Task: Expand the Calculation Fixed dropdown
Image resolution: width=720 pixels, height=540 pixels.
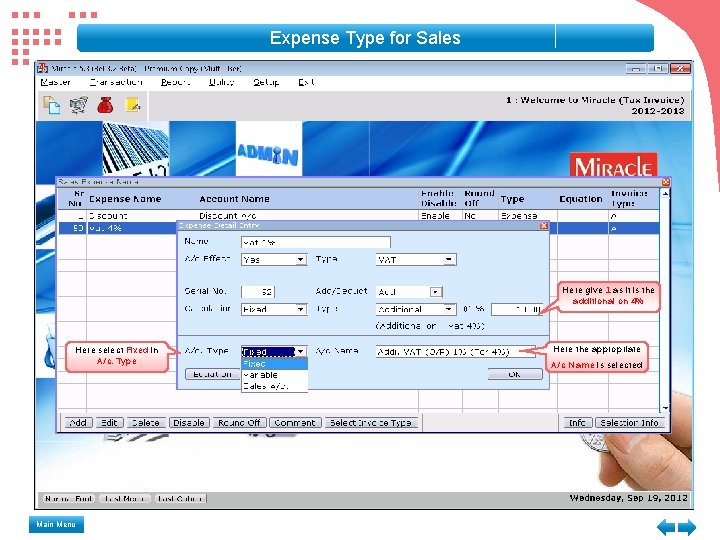Action: point(300,309)
